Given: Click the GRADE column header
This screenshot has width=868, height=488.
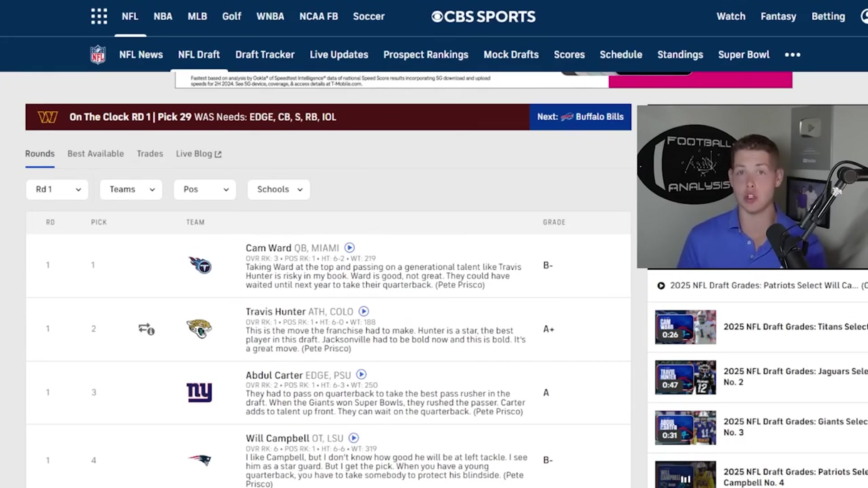Looking at the screenshot, I should point(554,222).
